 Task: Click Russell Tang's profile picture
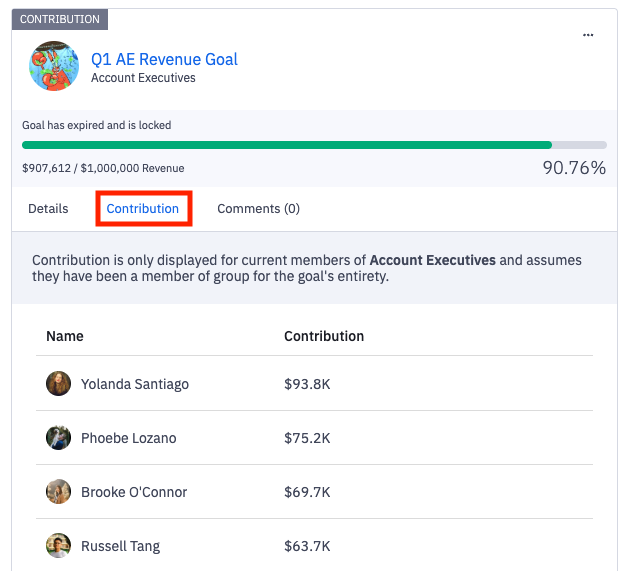tap(59, 545)
